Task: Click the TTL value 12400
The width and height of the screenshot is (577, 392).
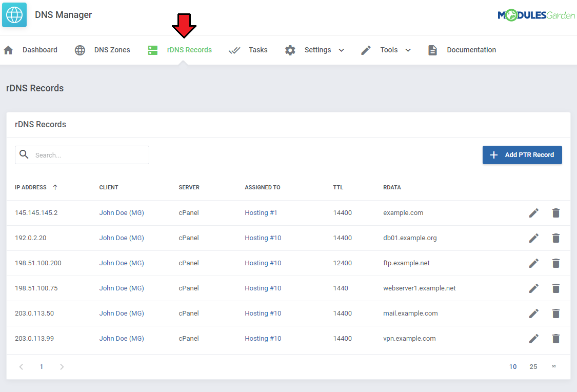Action: 343,263
